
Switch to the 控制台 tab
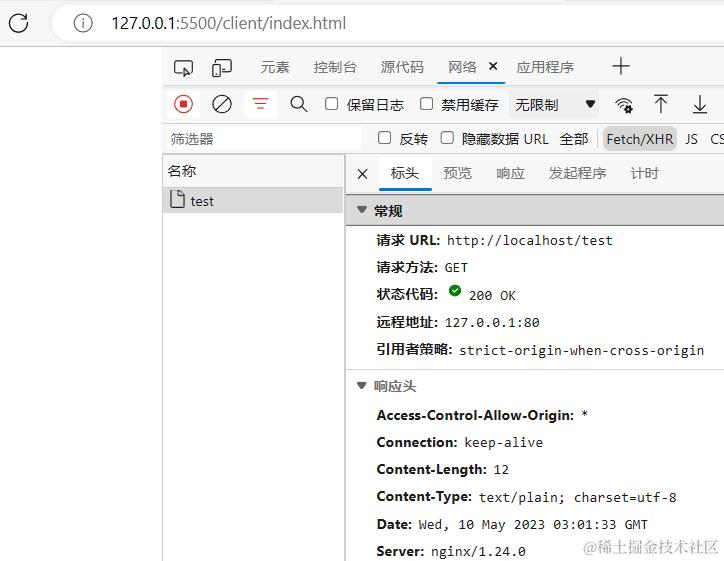click(335, 67)
